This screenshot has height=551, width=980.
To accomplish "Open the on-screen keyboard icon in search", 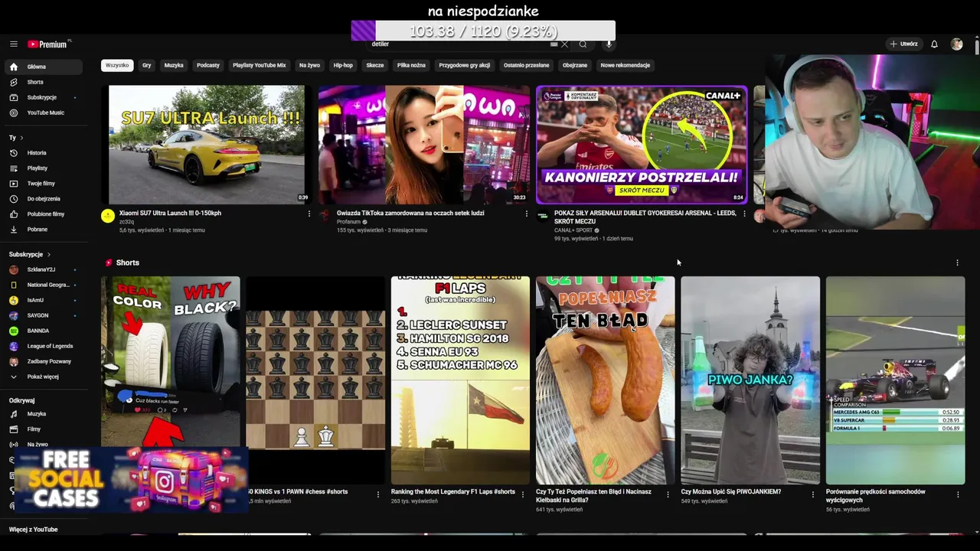I will [554, 44].
